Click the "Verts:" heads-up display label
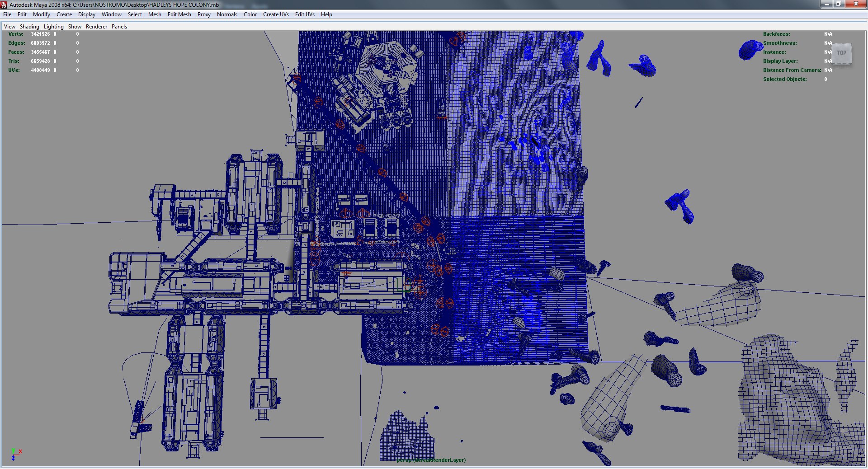 (x=16, y=34)
